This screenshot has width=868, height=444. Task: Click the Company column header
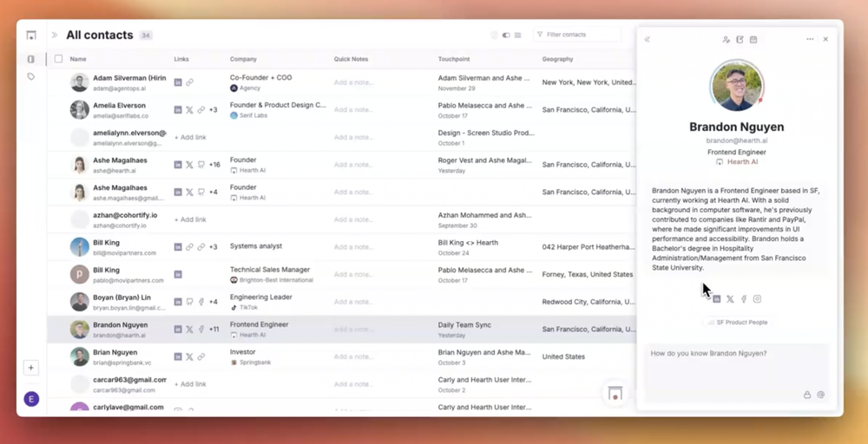(244, 59)
